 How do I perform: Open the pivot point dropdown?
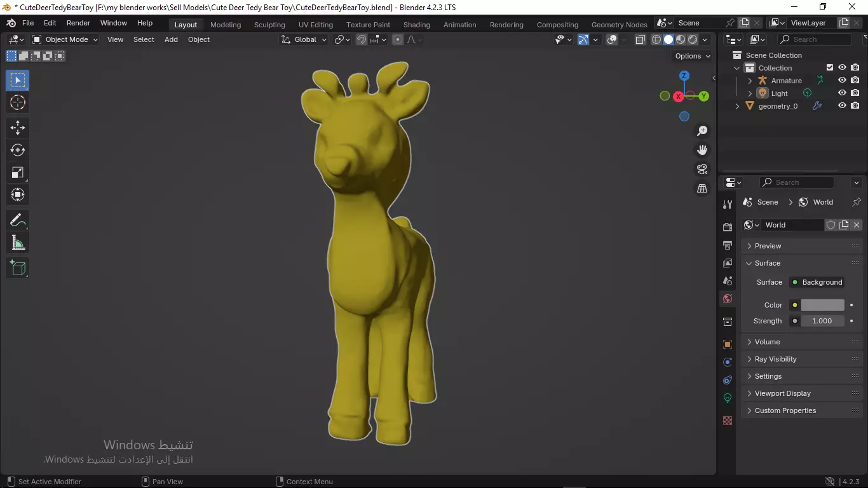point(343,39)
